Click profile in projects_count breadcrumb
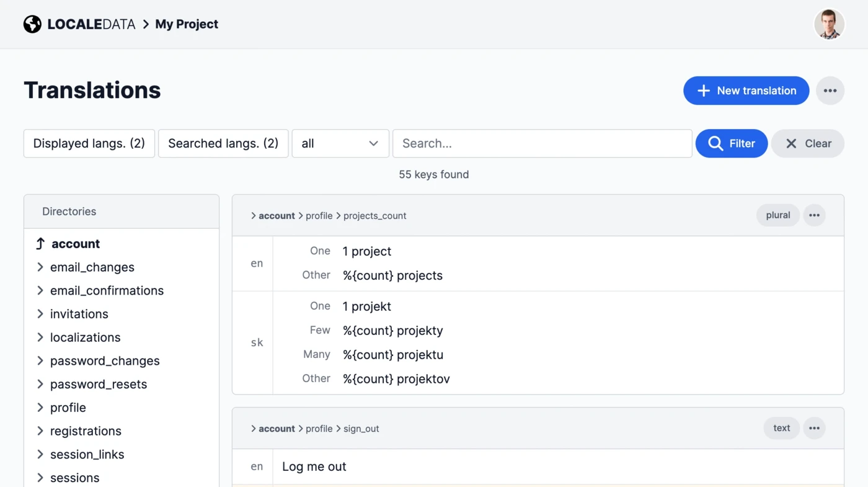 [x=319, y=216]
